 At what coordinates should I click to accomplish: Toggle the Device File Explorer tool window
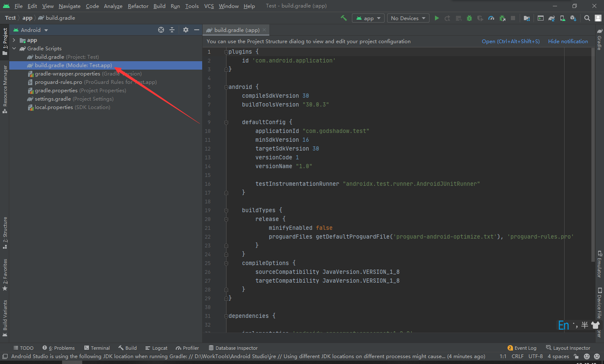pyautogui.click(x=599, y=303)
